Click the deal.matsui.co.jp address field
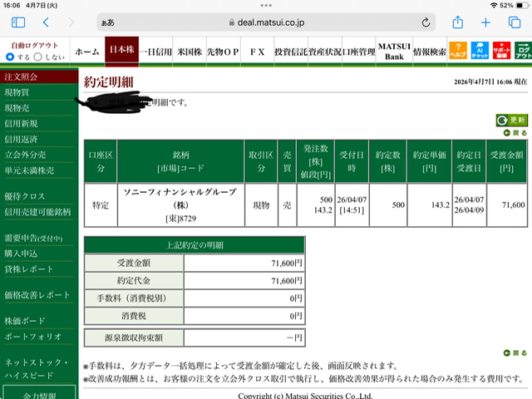Viewport: 532px width, 399px height. click(x=266, y=22)
